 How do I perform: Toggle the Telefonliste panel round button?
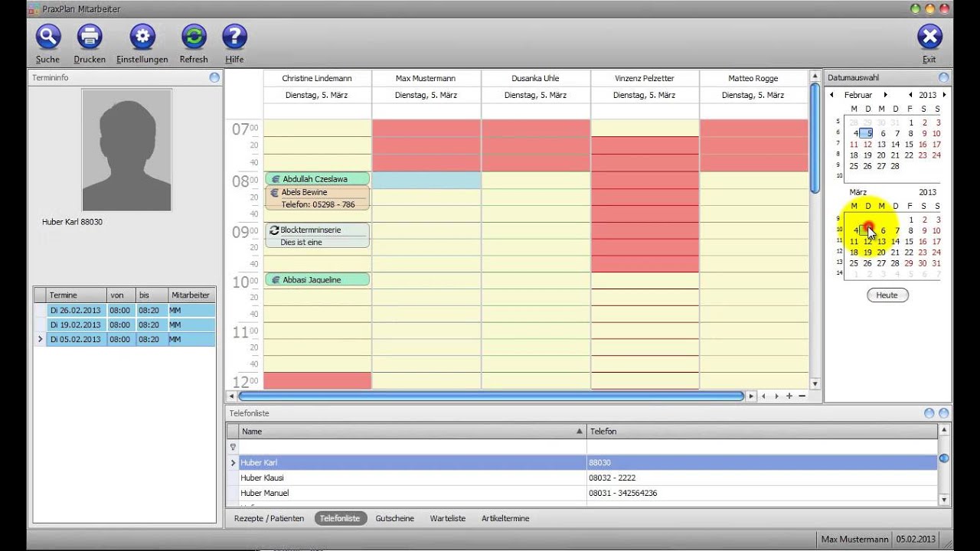tap(942, 412)
